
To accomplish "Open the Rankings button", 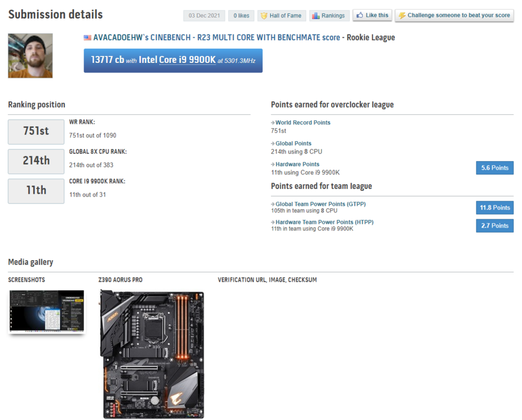I will point(328,16).
